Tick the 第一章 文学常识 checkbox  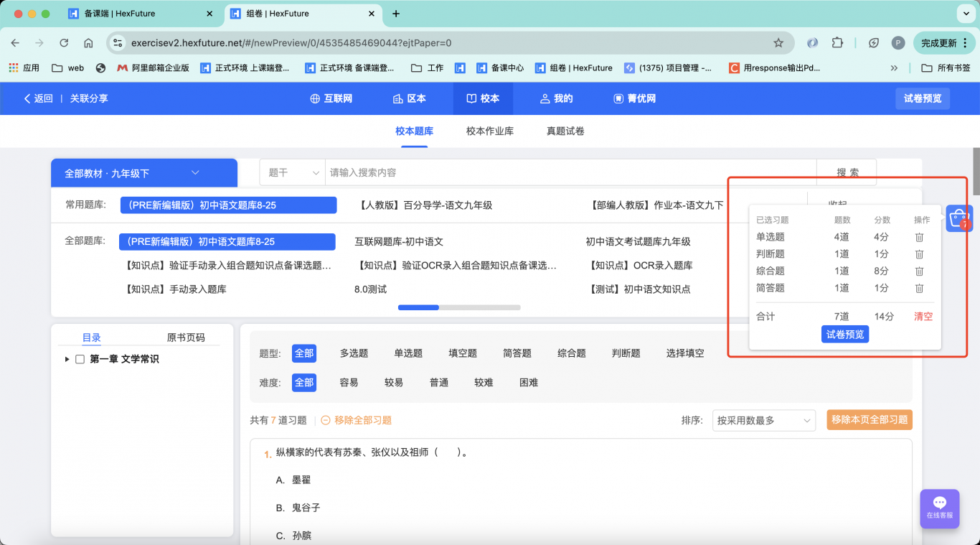80,359
